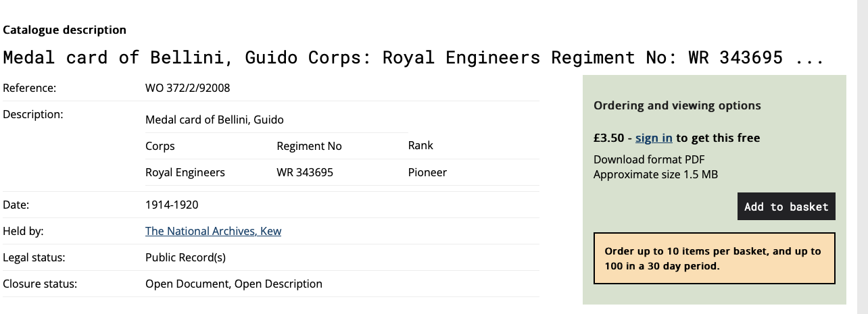The width and height of the screenshot is (868, 314).
Task: Click the Regiment No value WR 343695
Action: (305, 172)
